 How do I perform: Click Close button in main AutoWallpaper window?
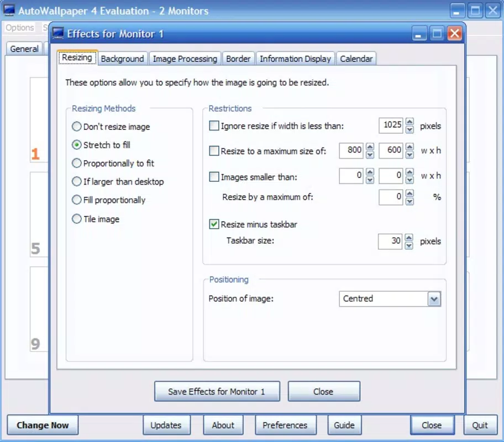pos(432,425)
